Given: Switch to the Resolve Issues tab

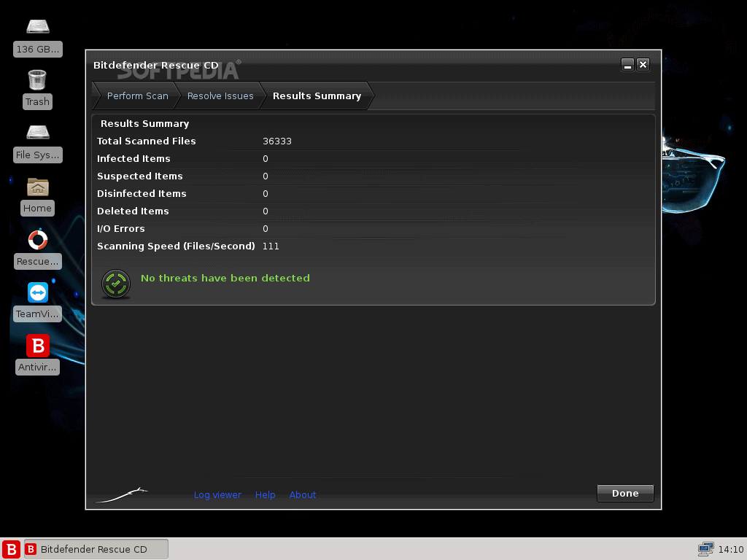Looking at the screenshot, I should [220, 96].
